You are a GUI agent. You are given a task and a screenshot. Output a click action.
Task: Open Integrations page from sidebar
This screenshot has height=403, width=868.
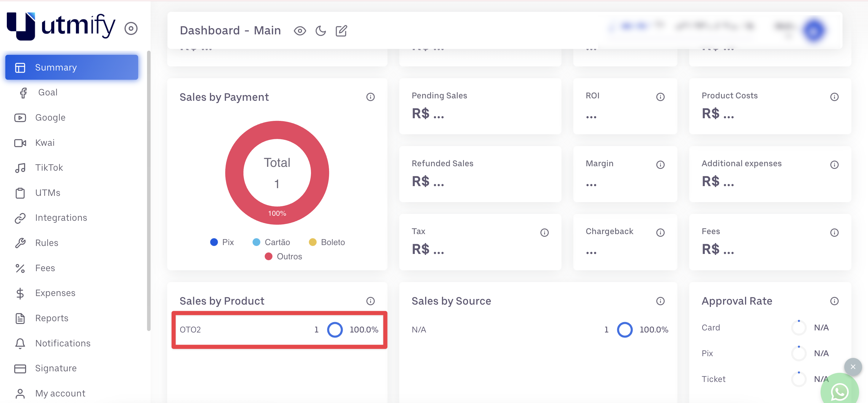[x=61, y=218]
